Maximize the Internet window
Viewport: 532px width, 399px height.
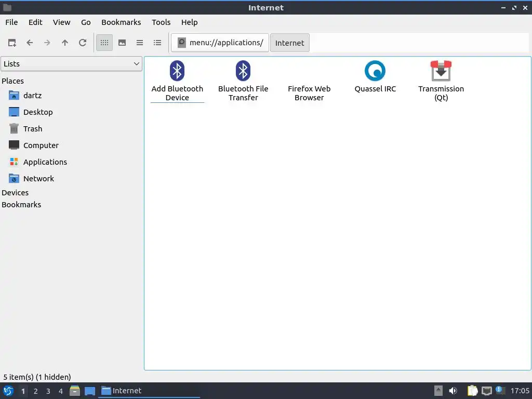click(x=514, y=8)
